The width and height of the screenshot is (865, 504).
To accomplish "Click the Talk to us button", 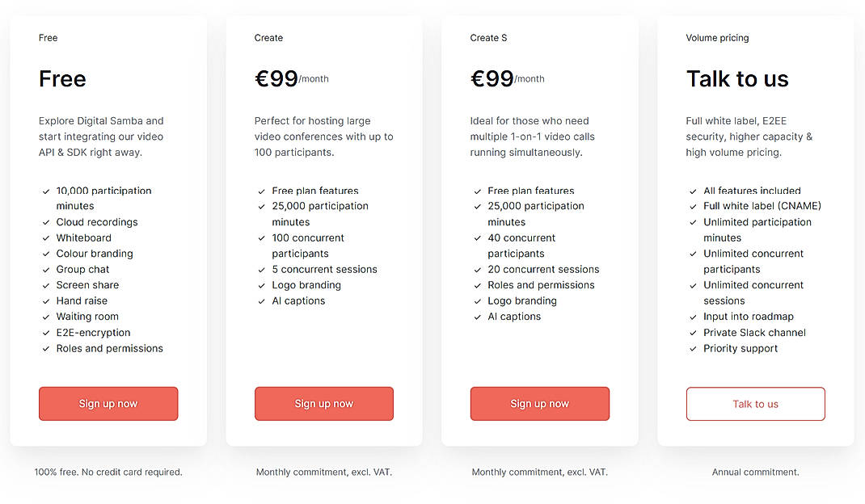I will [755, 404].
